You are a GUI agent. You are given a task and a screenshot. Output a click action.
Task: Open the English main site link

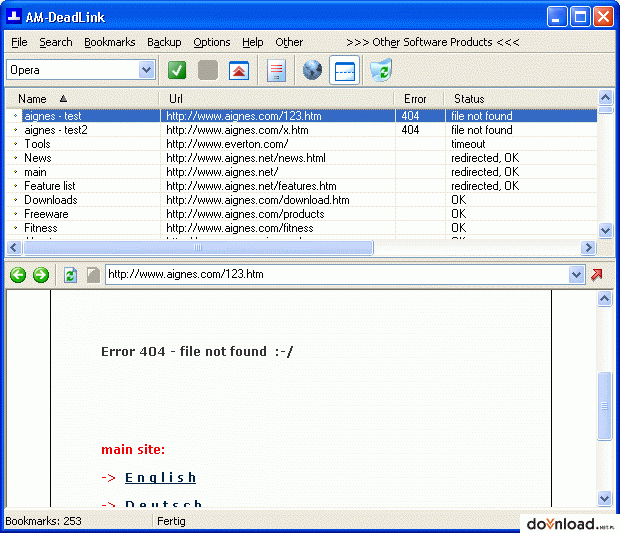160,478
